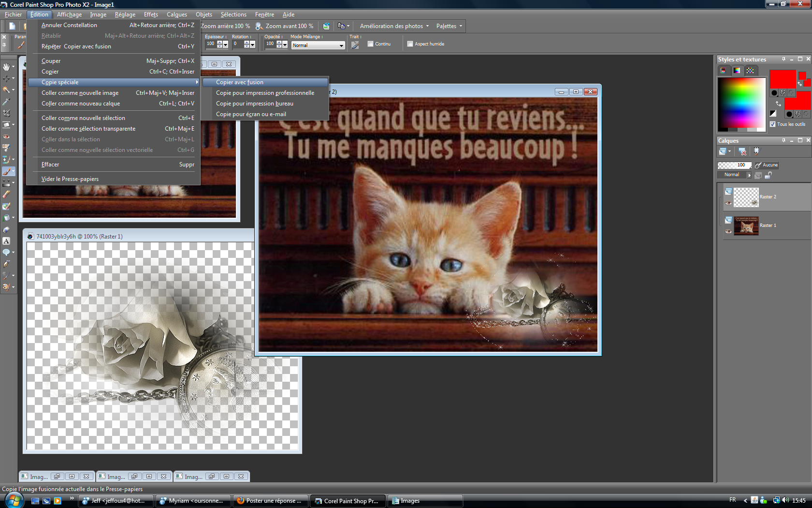
Task: Select the Oil Brush art media tool
Action: click(6, 287)
